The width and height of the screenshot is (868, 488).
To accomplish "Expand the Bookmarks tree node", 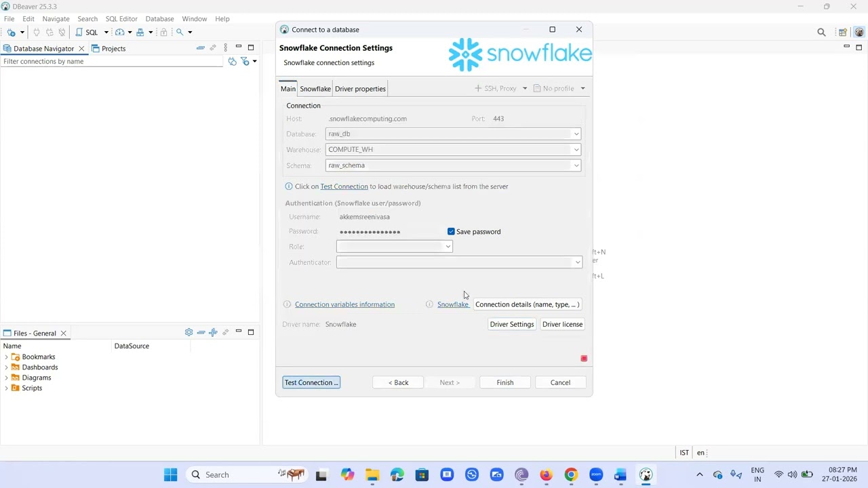I will 6,357.
